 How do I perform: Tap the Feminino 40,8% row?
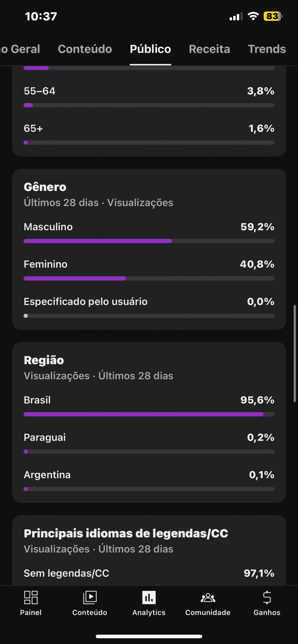coord(149,264)
